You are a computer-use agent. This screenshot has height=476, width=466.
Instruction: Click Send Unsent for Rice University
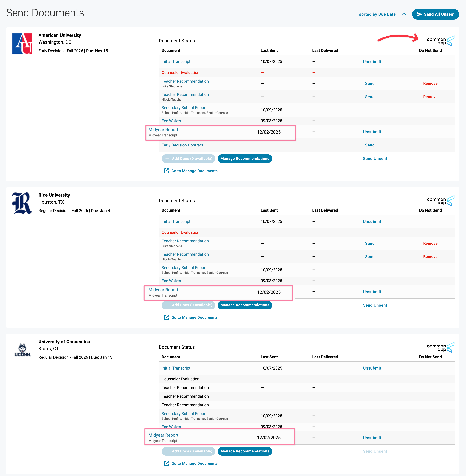[375, 305]
